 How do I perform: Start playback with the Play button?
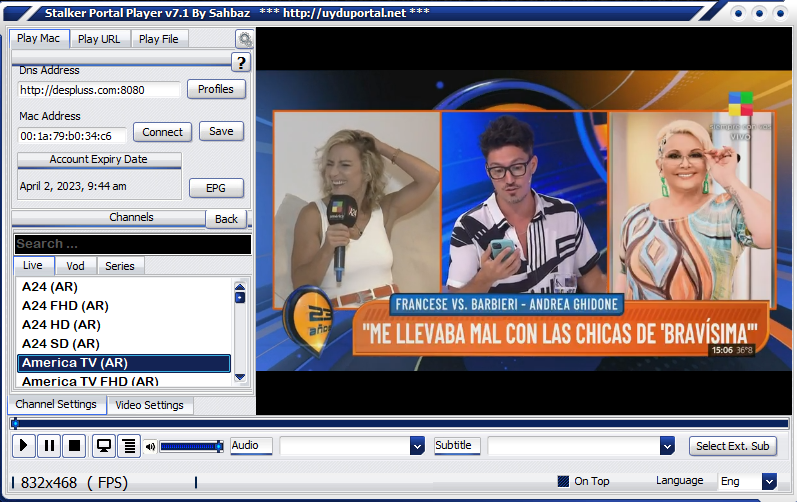[x=23, y=446]
